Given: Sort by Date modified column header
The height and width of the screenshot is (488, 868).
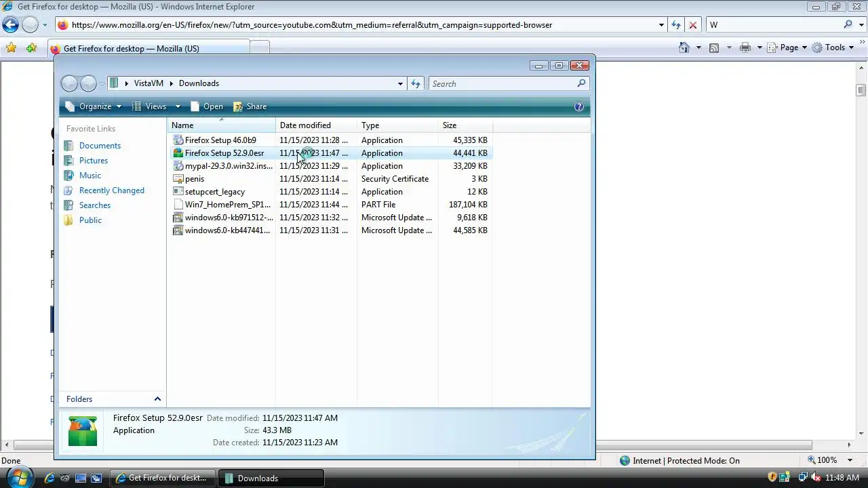Looking at the screenshot, I should 316,125.
